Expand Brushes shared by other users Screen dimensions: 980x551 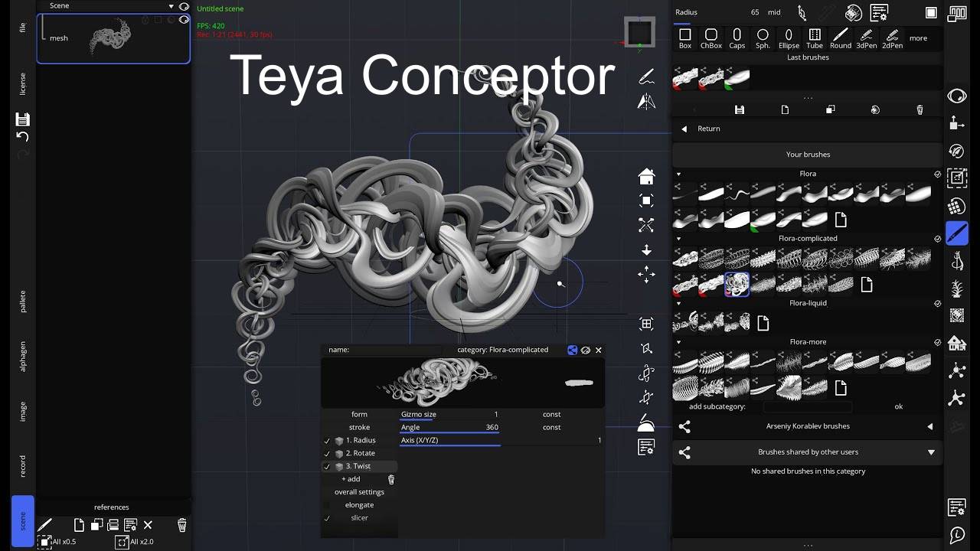tap(931, 452)
